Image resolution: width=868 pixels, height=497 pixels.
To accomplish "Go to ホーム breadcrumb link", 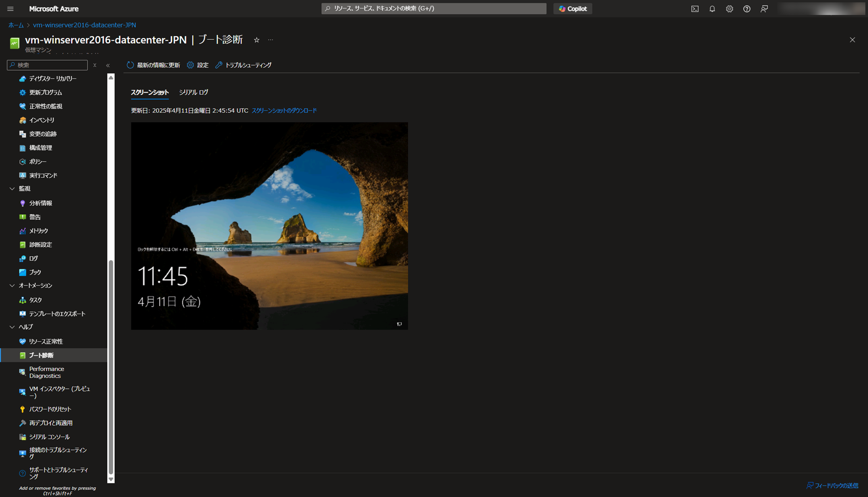I will coord(16,25).
